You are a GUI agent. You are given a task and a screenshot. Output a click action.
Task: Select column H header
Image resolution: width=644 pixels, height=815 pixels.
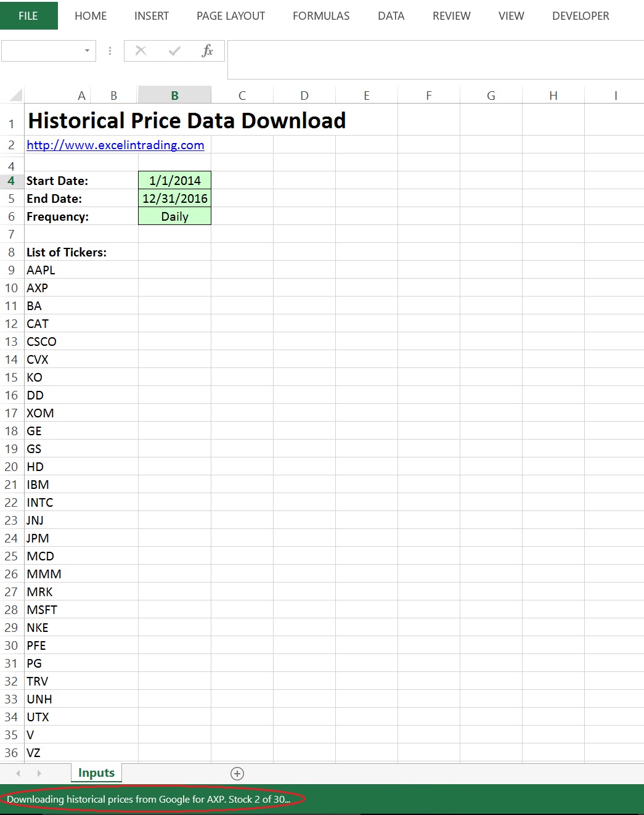553,95
